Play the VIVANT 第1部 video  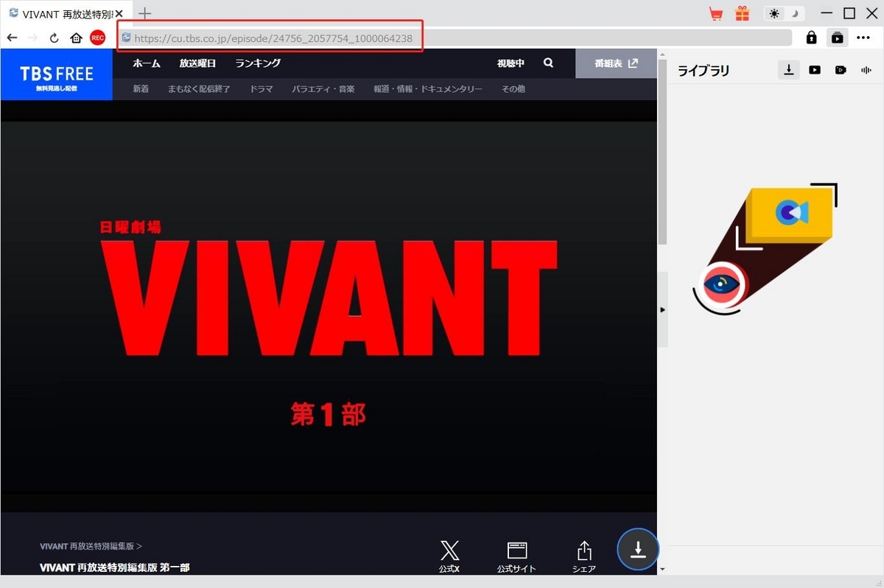tap(329, 307)
